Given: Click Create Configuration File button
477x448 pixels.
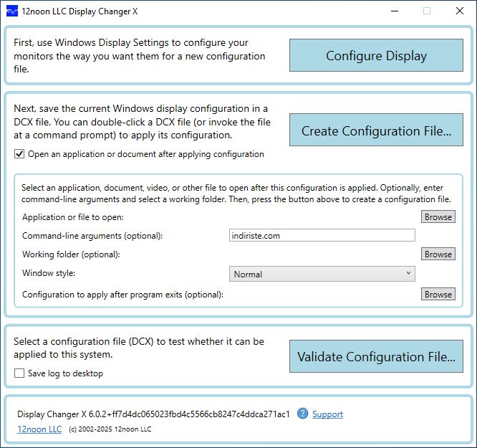Looking at the screenshot, I should (376, 130).
